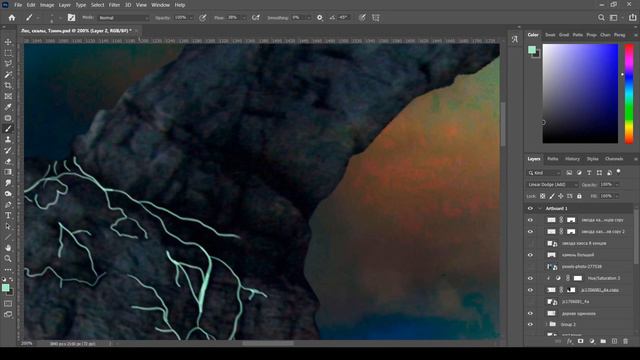
Task: Add layer style fx button
Action: click(570, 341)
